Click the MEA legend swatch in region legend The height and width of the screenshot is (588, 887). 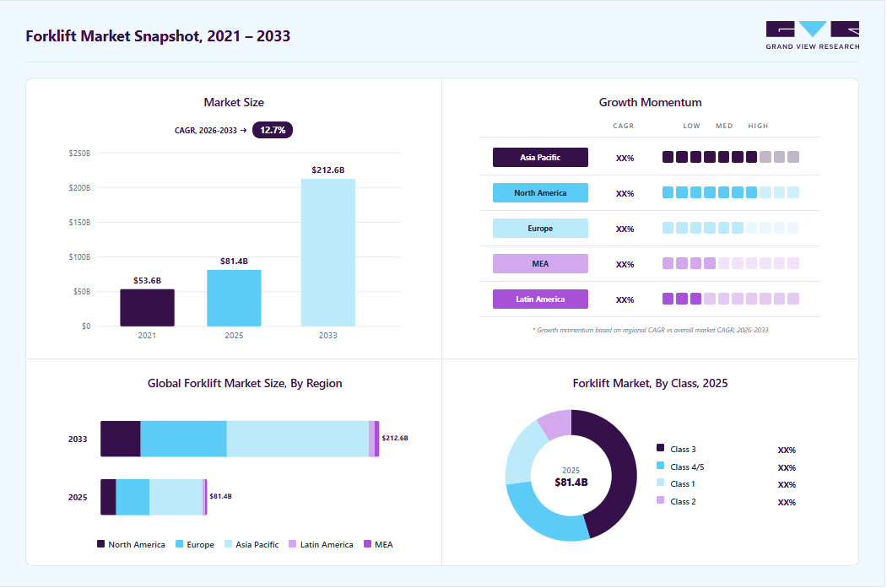pyautogui.click(x=367, y=544)
